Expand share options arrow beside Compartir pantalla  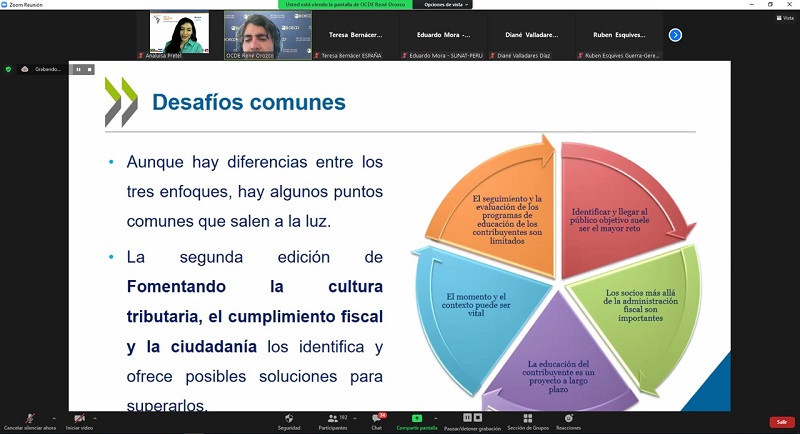coord(435,418)
